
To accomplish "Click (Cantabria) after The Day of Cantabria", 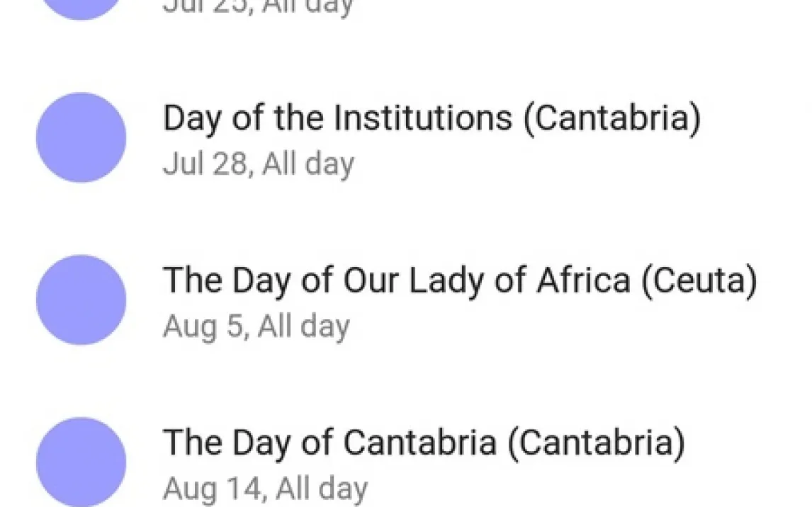I will coord(596,443).
